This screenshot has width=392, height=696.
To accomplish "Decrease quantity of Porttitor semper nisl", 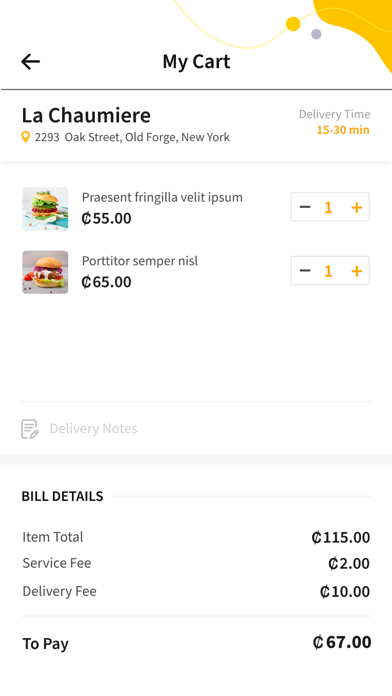I will pos(305,270).
